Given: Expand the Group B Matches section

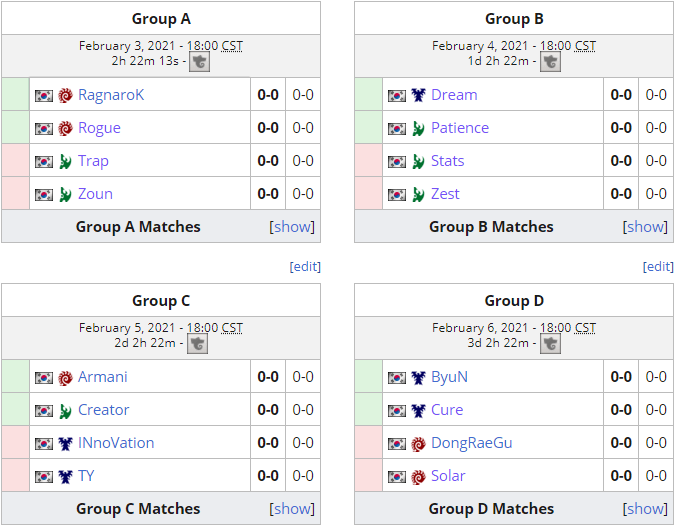Looking at the screenshot, I should [x=645, y=227].
